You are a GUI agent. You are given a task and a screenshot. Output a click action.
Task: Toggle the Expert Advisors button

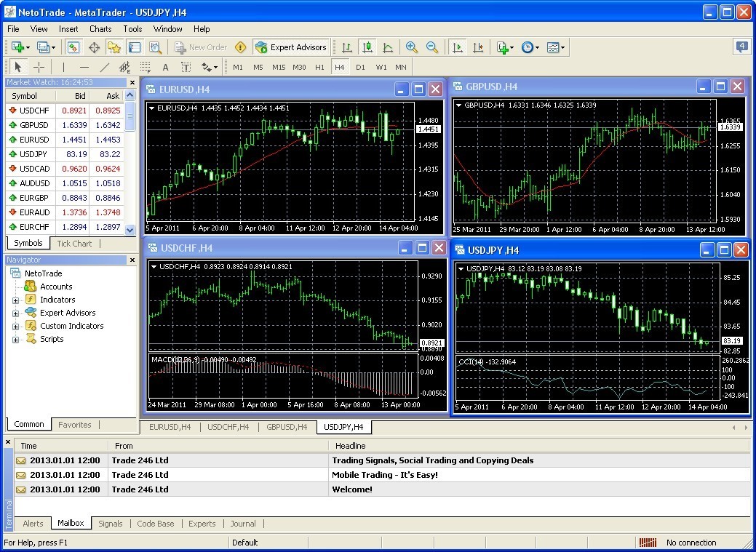click(291, 47)
